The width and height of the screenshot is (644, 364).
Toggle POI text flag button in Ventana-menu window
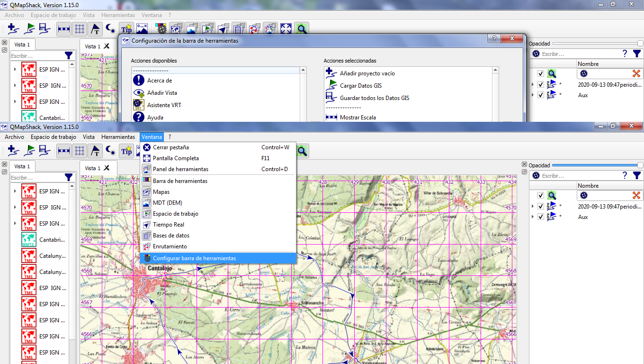pyautogui.click(x=96, y=151)
